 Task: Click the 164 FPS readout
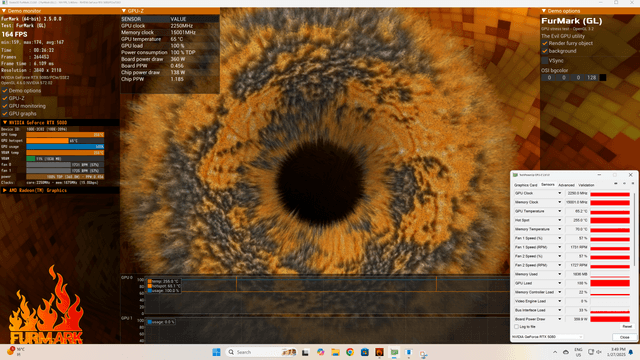click(14, 34)
